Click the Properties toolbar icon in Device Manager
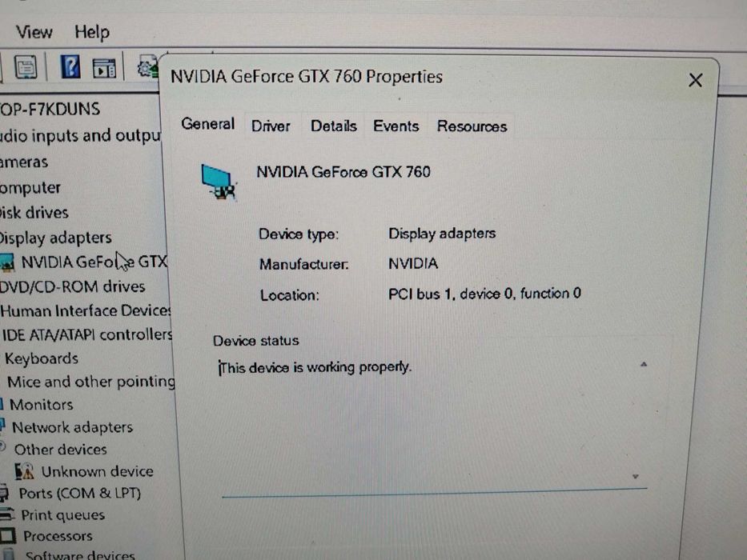 (x=26, y=67)
